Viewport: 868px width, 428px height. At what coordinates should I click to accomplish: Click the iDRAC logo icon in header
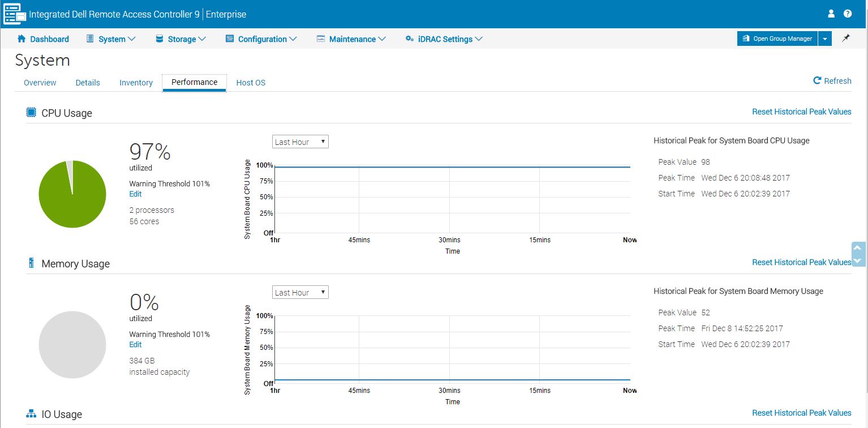[x=15, y=14]
